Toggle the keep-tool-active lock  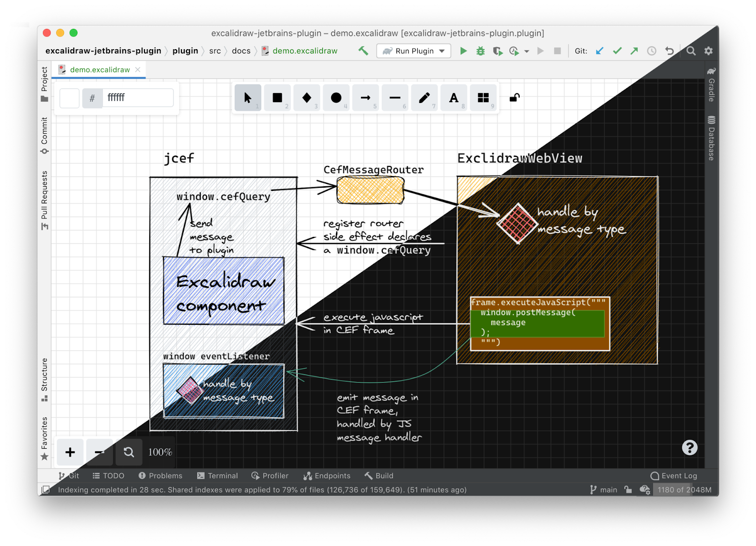point(515,98)
